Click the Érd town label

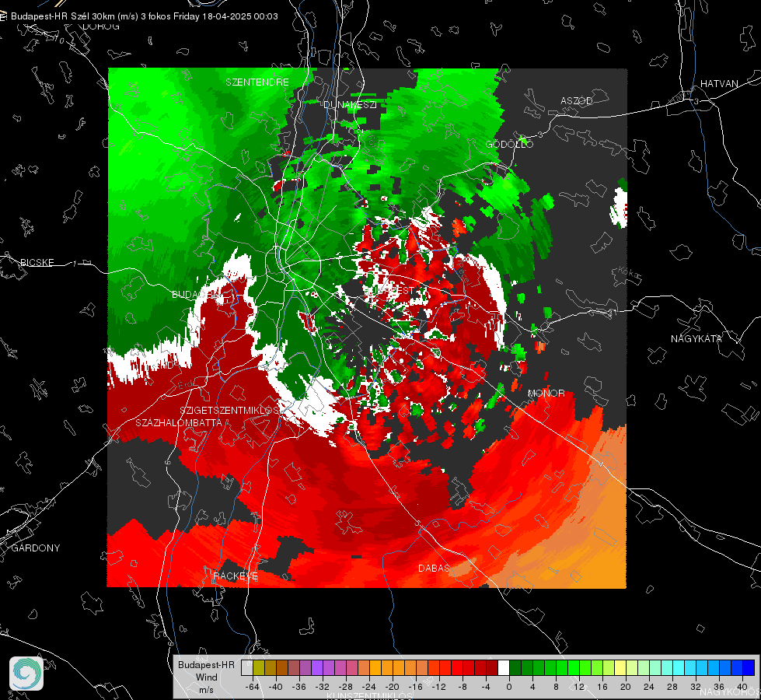pyautogui.click(x=186, y=384)
